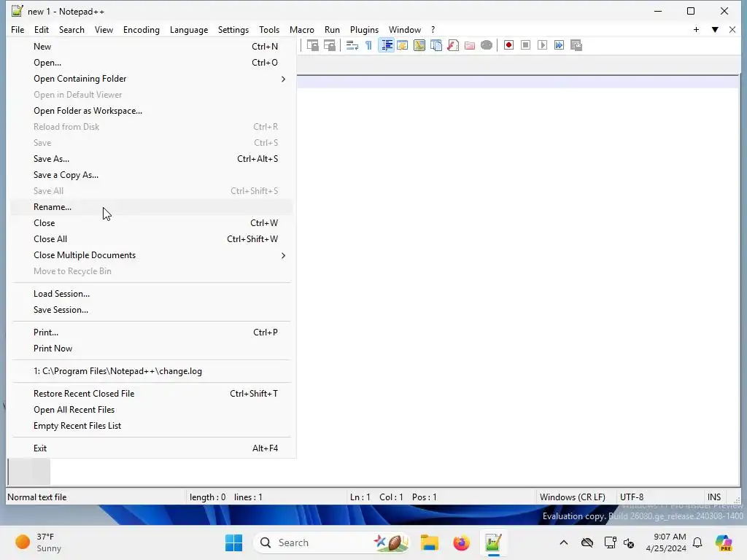The width and height of the screenshot is (747, 560).
Task: Open the Document List toolbar icon
Action: tap(436, 45)
